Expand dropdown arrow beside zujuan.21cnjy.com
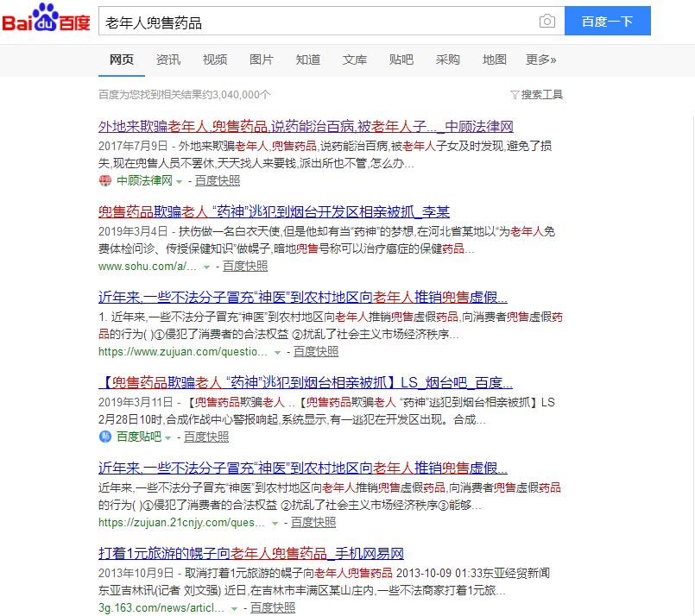 (275, 524)
